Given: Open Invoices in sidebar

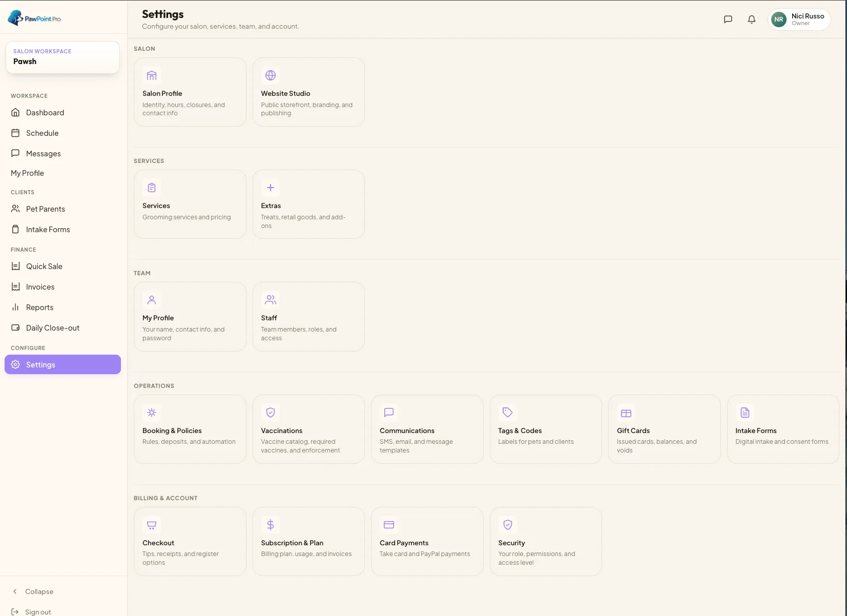Looking at the screenshot, I should pyautogui.click(x=63, y=287).
